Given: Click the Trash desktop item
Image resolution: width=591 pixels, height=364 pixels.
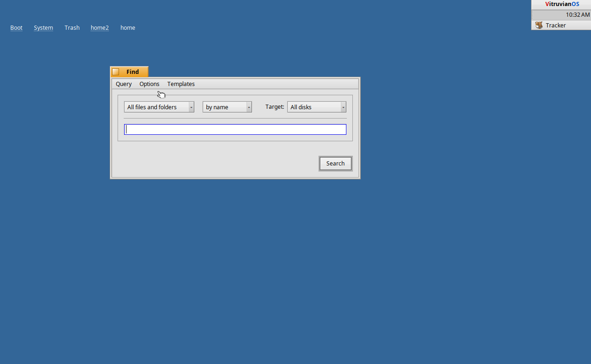Looking at the screenshot, I should click(72, 28).
